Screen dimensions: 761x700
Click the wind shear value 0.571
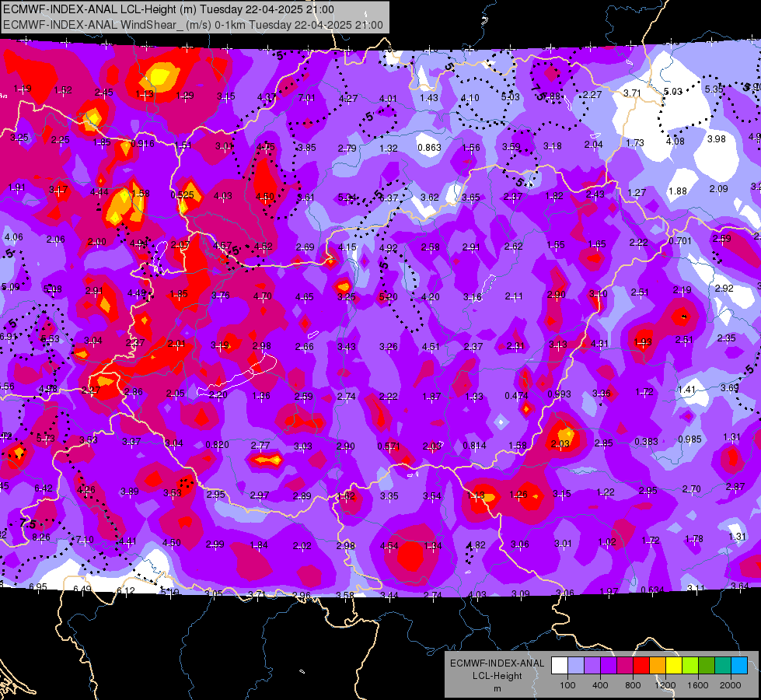(389, 446)
